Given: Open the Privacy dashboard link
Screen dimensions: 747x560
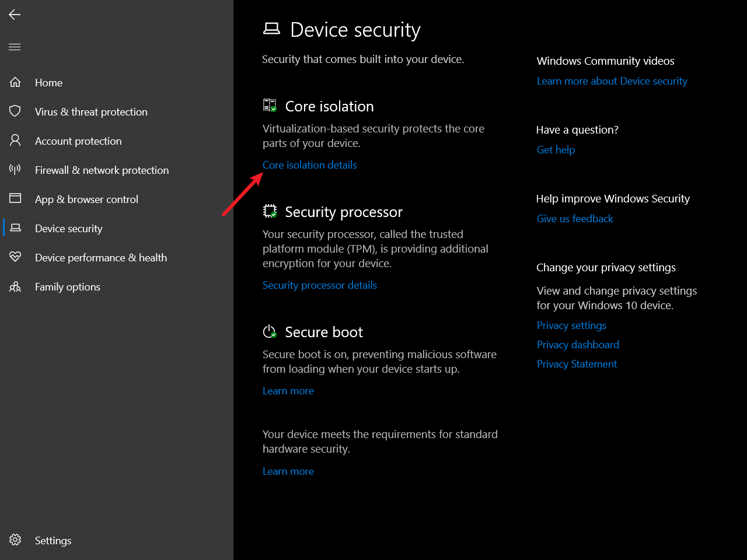Looking at the screenshot, I should pyautogui.click(x=578, y=345).
